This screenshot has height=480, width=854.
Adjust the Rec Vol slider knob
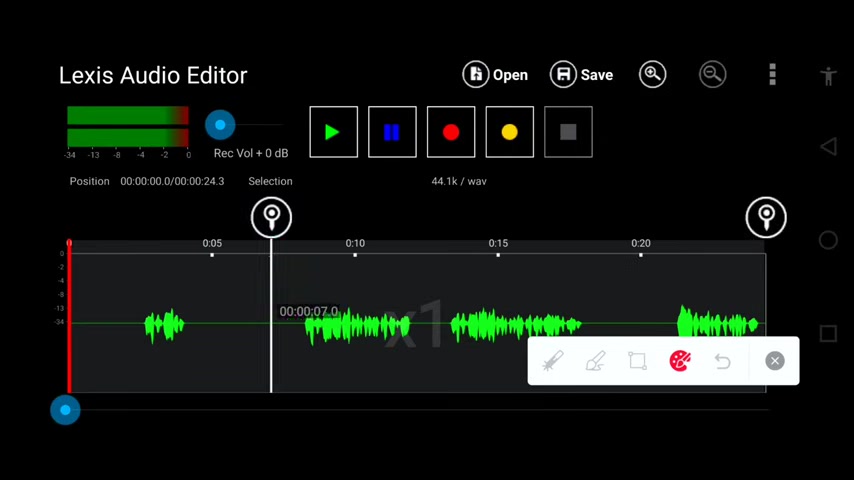[220, 125]
